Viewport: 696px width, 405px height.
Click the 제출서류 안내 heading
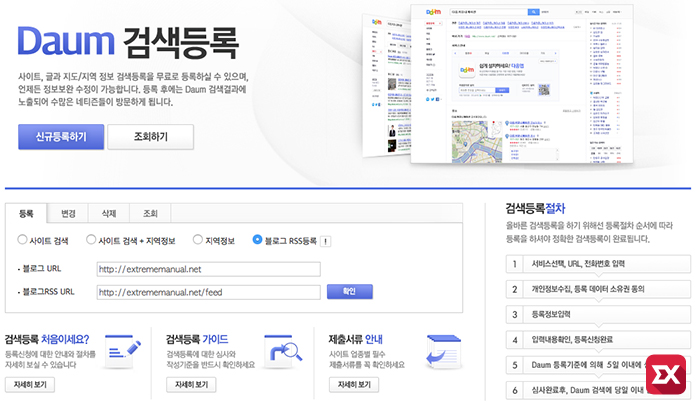pyautogui.click(x=356, y=340)
